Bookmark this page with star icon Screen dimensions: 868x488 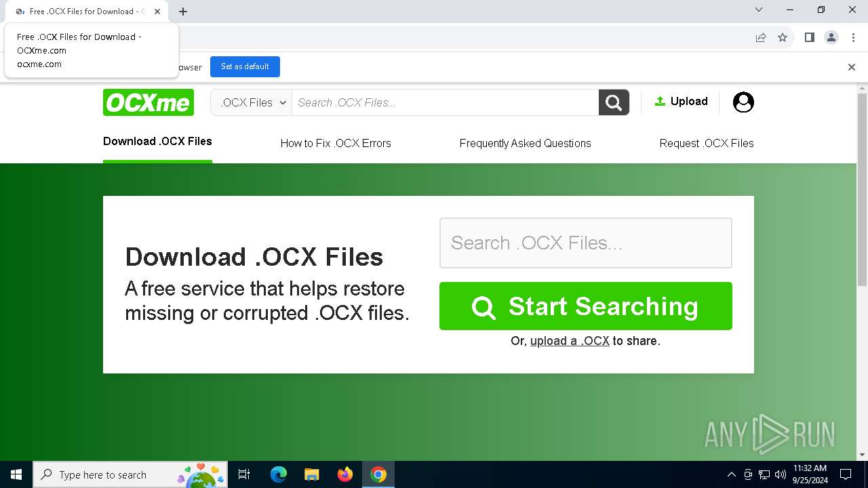[x=783, y=37]
